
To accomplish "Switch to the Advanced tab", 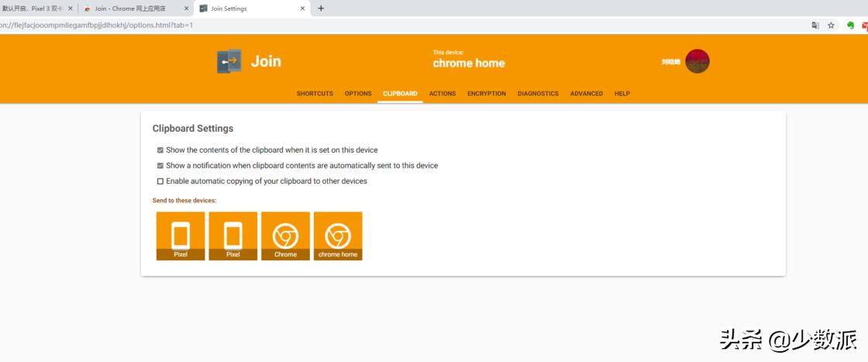I will click(586, 94).
